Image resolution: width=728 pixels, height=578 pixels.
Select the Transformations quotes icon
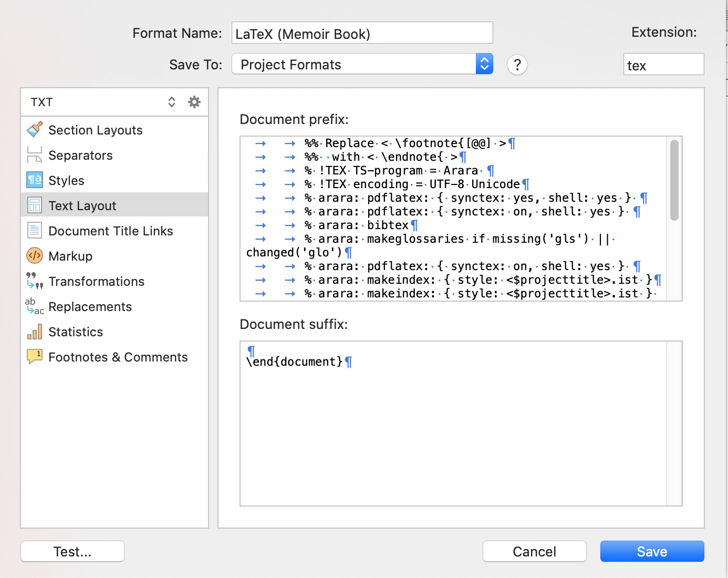click(x=34, y=281)
